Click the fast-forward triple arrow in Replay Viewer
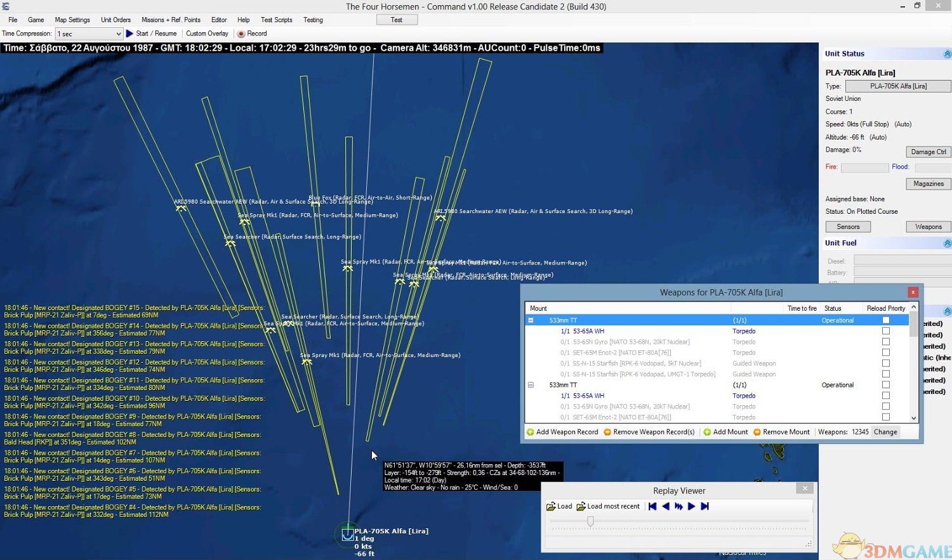 click(x=678, y=506)
